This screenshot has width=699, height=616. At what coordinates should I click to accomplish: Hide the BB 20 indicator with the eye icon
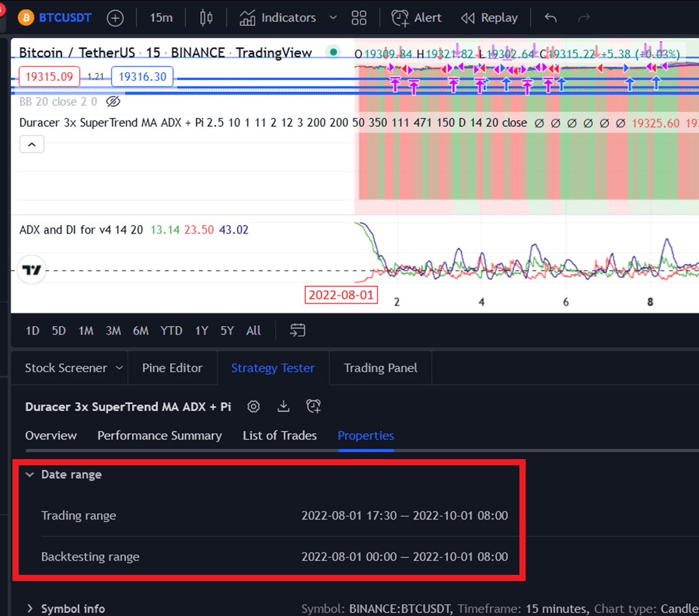click(113, 101)
